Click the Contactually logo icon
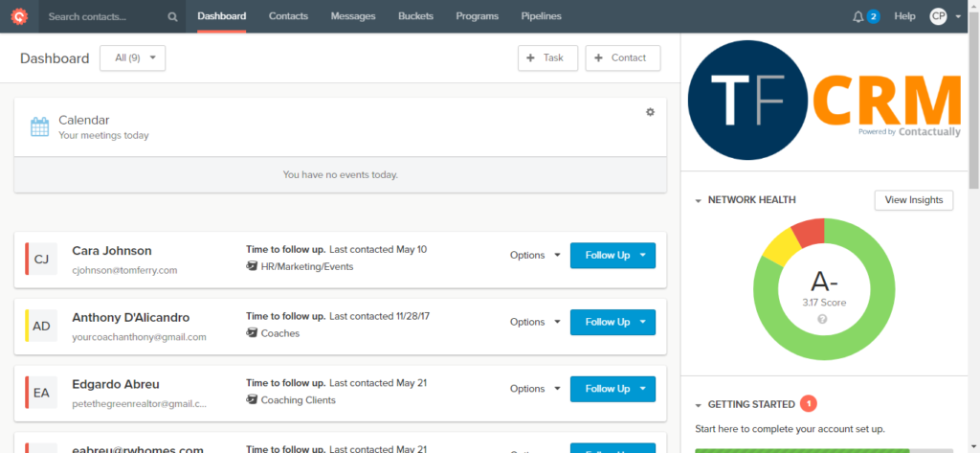This screenshot has width=980, height=453. (19, 16)
